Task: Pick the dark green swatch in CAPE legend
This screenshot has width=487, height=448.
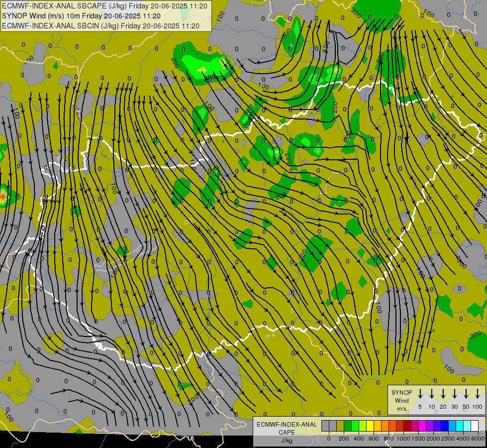Action: tap(348, 426)
